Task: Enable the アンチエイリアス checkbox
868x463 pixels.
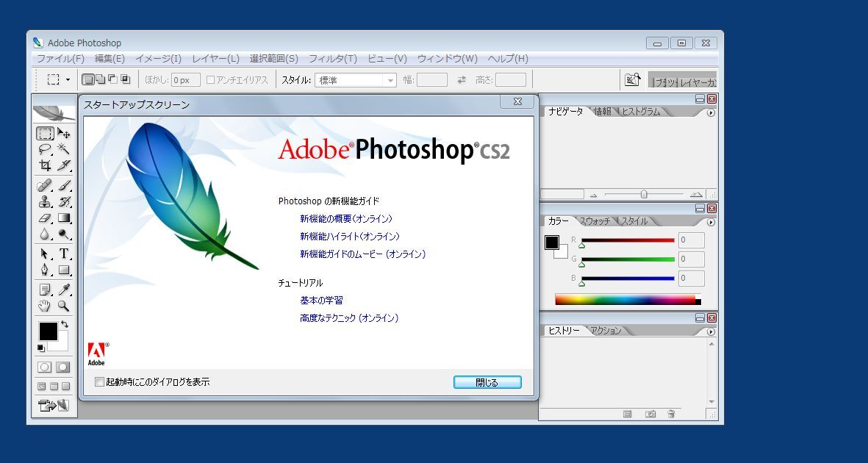Action: coord(210,80)
